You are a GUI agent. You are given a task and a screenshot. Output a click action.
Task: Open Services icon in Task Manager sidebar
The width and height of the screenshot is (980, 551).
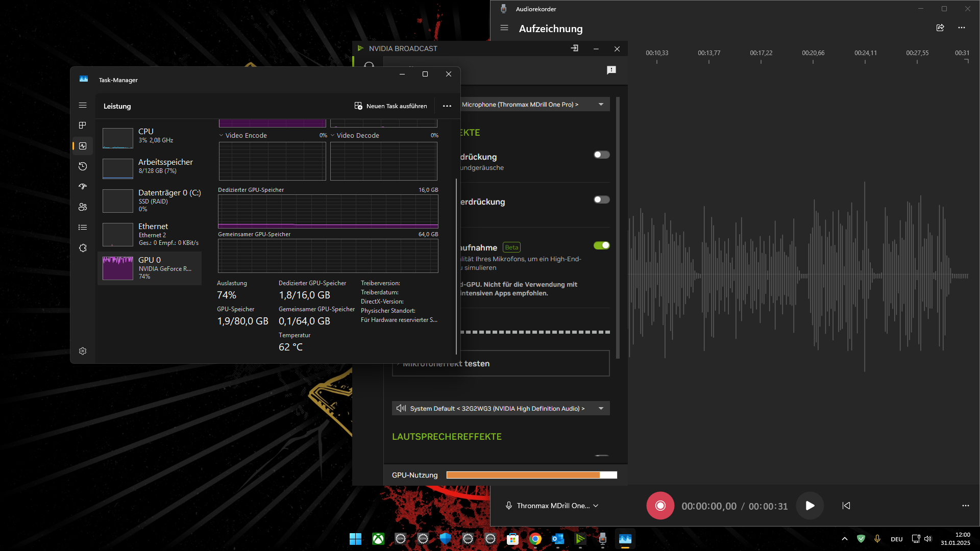coord(83,248)
